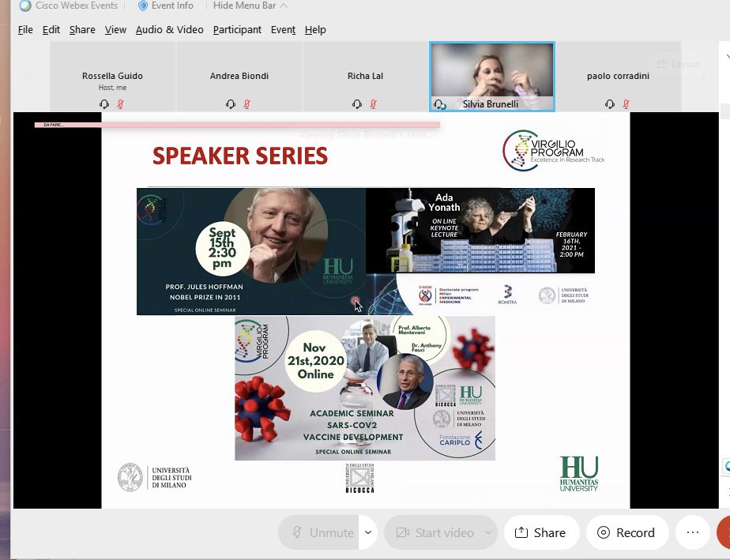Expand audio options arrow beside Unmute
Image resolution: width=730 pixels, height=560 pixels.
coord(368,532)
